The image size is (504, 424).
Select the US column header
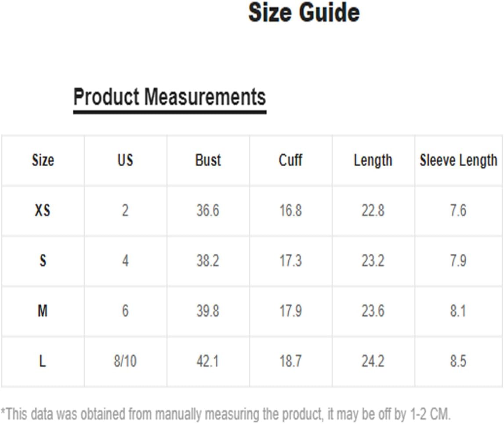(x=125, y=160)
